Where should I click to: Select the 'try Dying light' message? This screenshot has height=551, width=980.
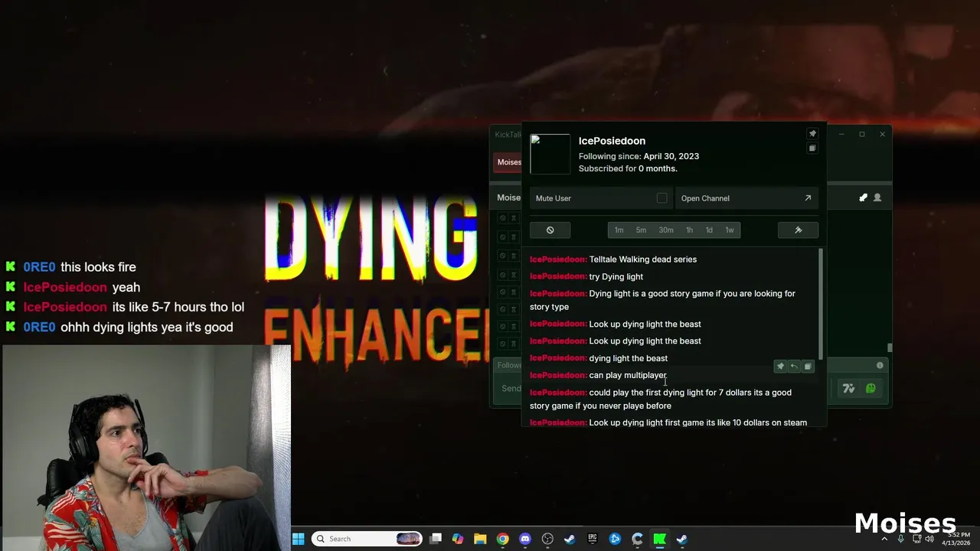tap(616, 276)
